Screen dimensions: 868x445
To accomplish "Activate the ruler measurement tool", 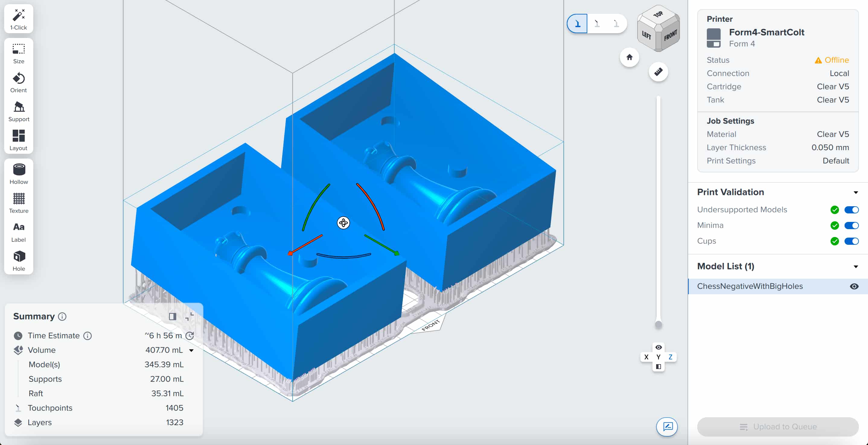I will point(658,72).
